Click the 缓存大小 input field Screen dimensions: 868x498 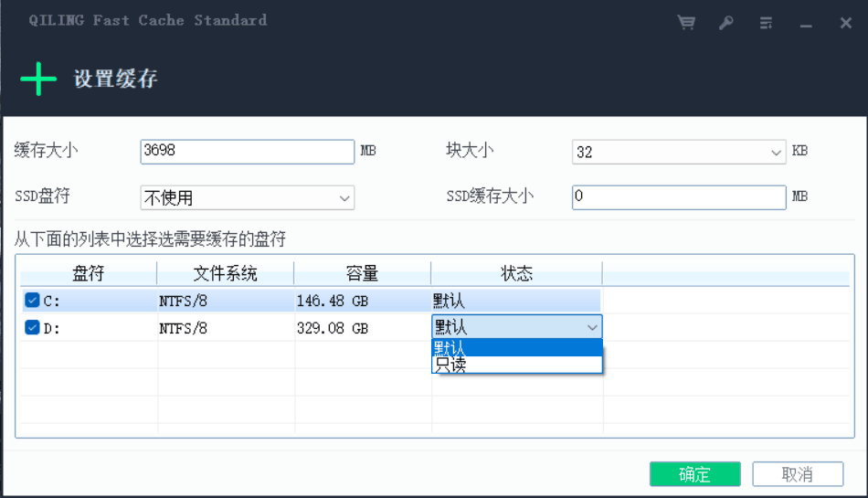click(247, 152)
